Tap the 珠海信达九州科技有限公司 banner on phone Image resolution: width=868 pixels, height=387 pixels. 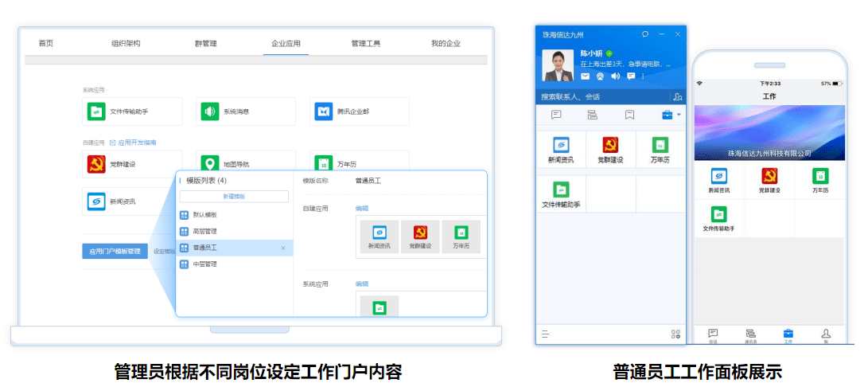coord(769,133)
